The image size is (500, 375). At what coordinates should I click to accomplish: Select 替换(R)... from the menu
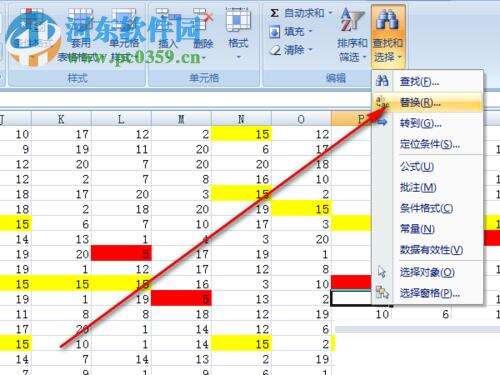coord(428,103)
